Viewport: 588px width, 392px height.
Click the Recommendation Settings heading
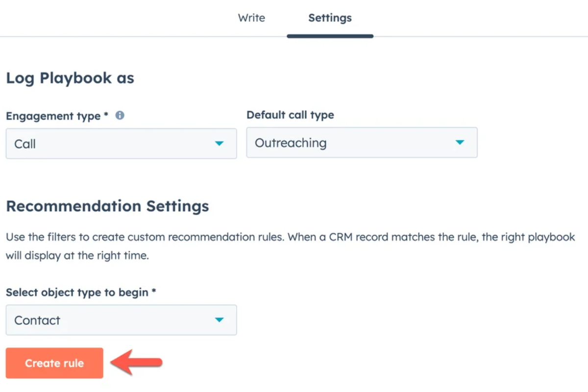[107, 206]
